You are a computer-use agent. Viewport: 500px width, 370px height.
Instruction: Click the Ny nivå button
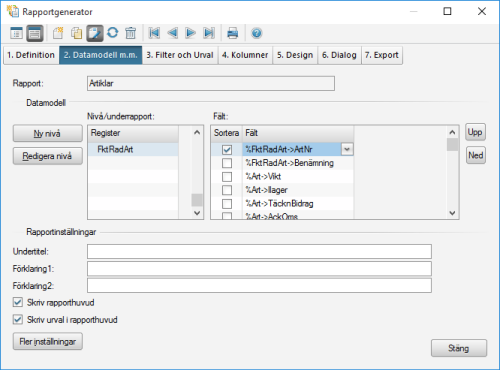pos(47,134)
